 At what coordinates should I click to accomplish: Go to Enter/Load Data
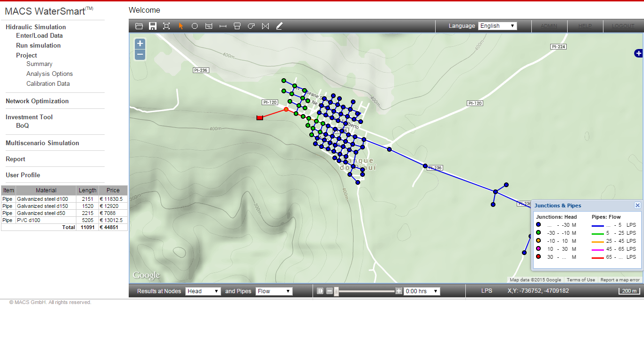click(x=39, y=35)
